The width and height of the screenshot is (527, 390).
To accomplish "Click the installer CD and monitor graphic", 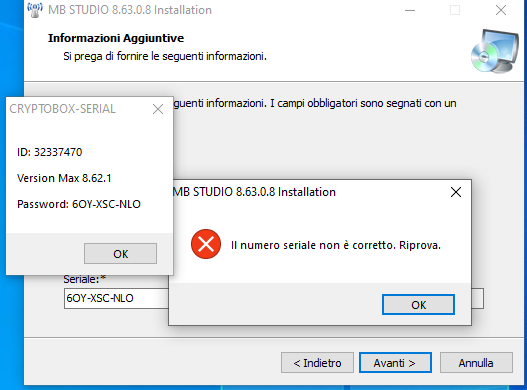I will coord(495,51).
